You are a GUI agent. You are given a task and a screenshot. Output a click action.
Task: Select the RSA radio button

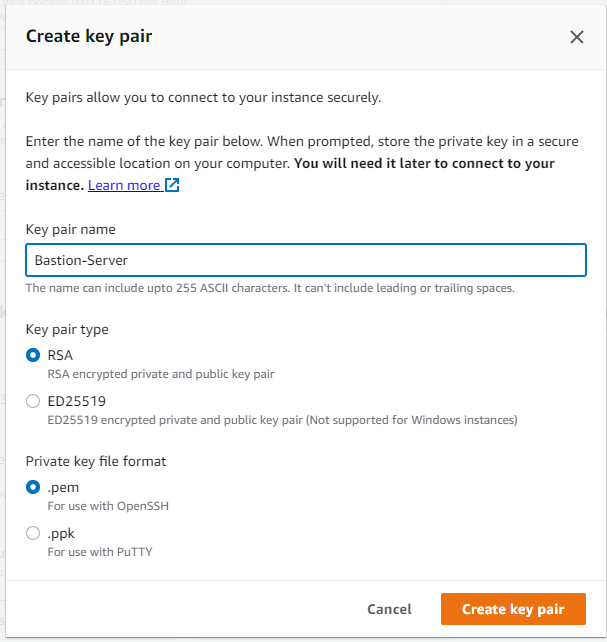pos(33,355)
